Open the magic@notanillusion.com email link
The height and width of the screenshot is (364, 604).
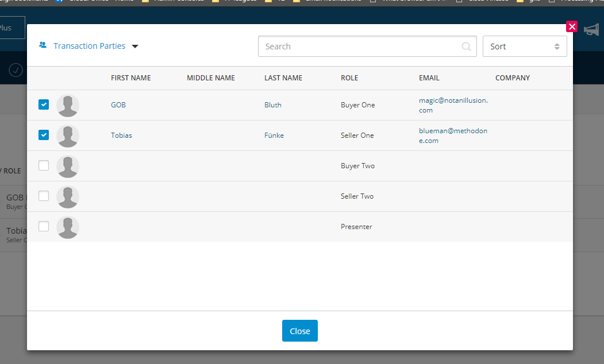[x=453, y=104]
